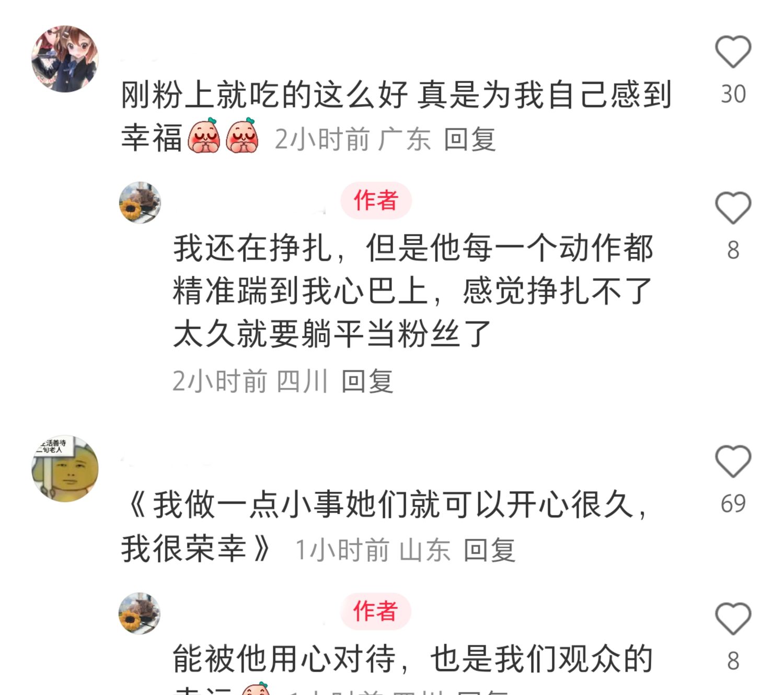
Task: Tap the second 作者 badge
Action: click(x=376, y=611)
